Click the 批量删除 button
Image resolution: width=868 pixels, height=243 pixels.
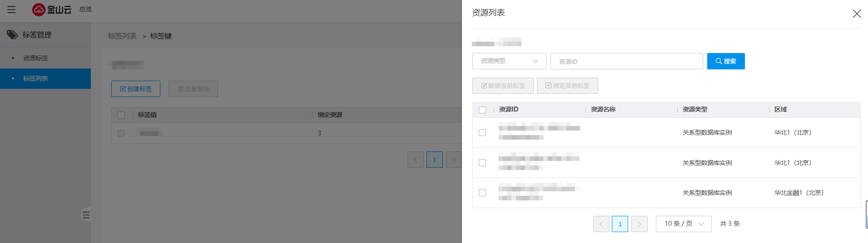coord(193,89)
